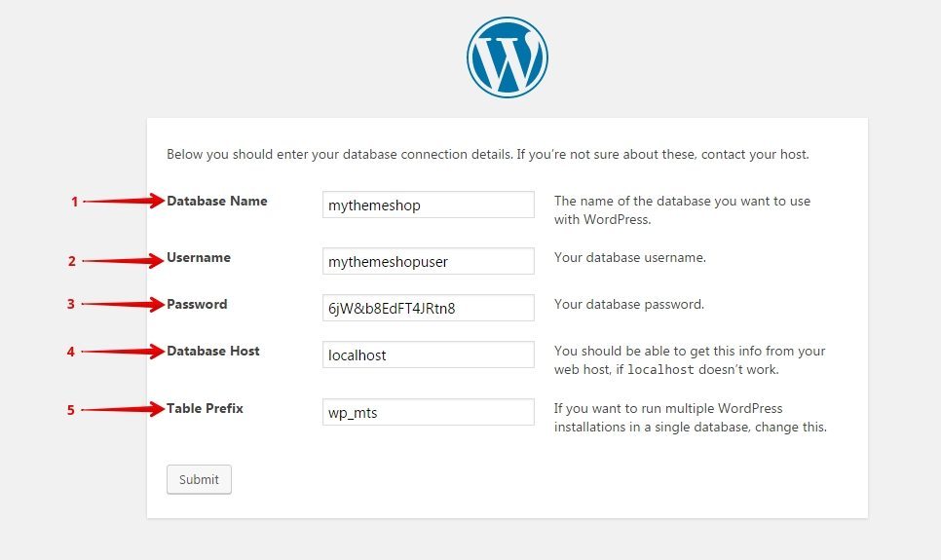Click red arrow number 5 annotation
This screenshot has height=560, width=941.
coord(115,409)
